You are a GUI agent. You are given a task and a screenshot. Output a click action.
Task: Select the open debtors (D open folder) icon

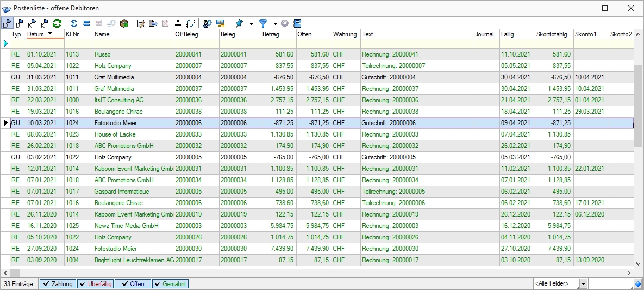(7, 23)
